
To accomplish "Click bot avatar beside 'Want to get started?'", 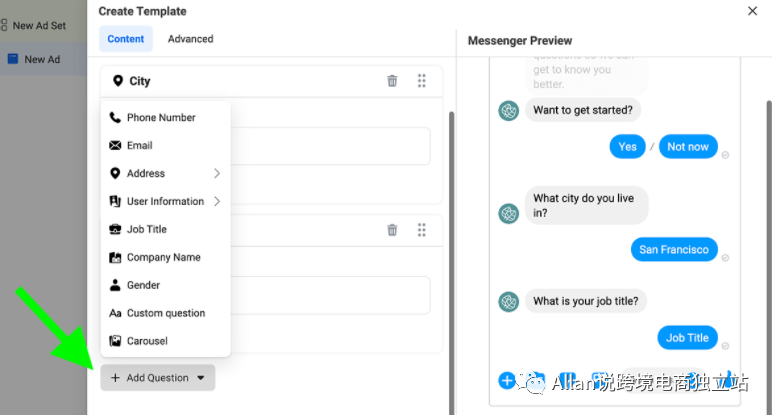I will coord(509,110).
